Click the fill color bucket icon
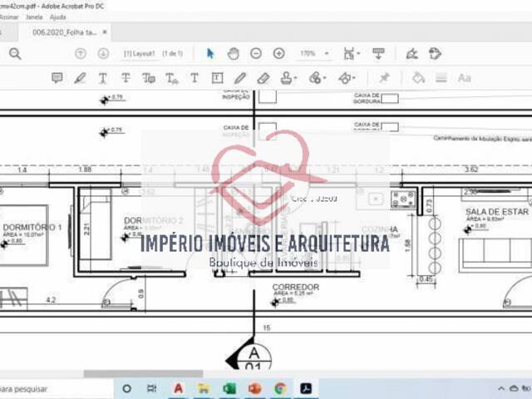 click(x=418, y=78)
